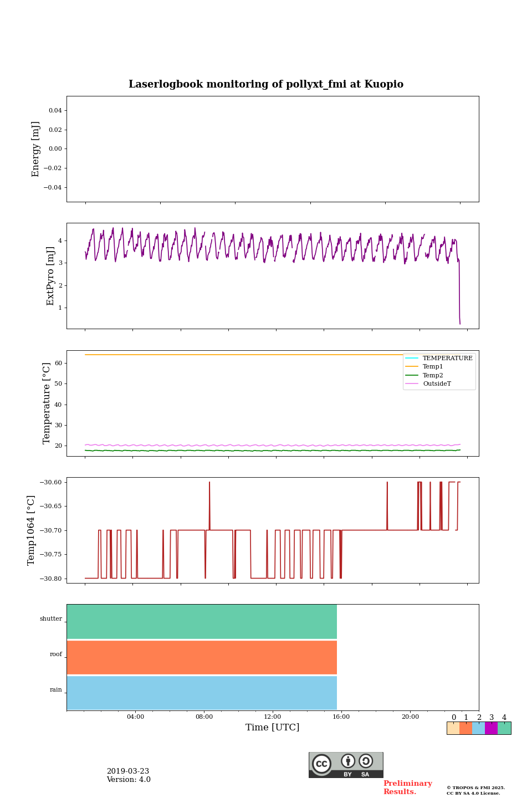
Task: Select the green colorbar swatch labeled 4
Action: pos(504,728)
